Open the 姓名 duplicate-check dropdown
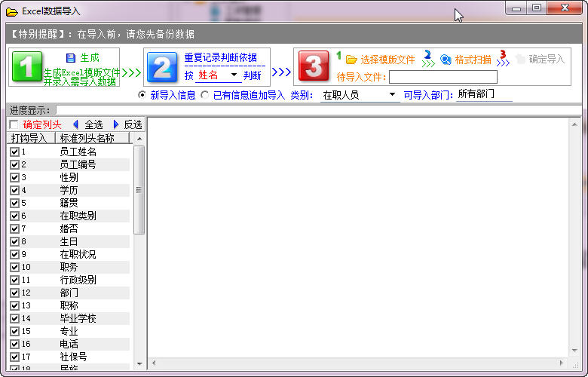 tap(234, 75)
